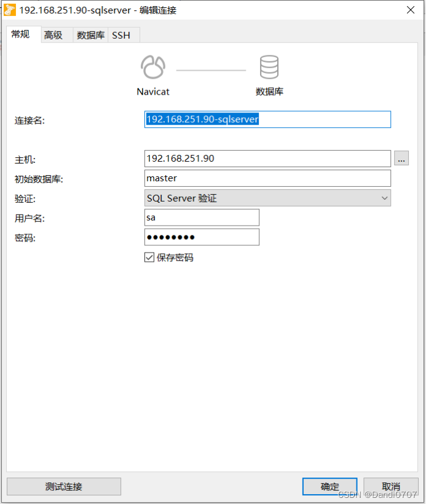This screenshot has height=504, width=426.
Task: Open the 验证 dropdown SQL Server 验证
Action: click(267, 198)
